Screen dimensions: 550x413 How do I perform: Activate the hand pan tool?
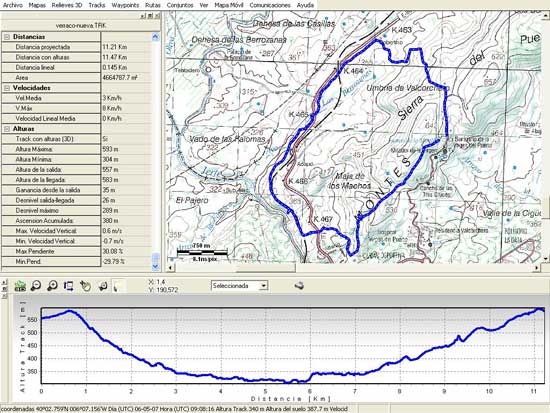[85, 286]
